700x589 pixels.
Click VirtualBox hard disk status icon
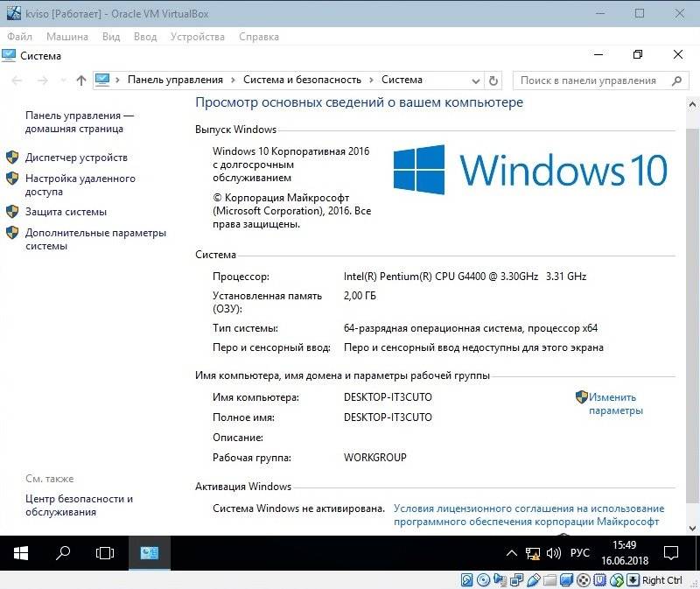(x=466, y=580)
